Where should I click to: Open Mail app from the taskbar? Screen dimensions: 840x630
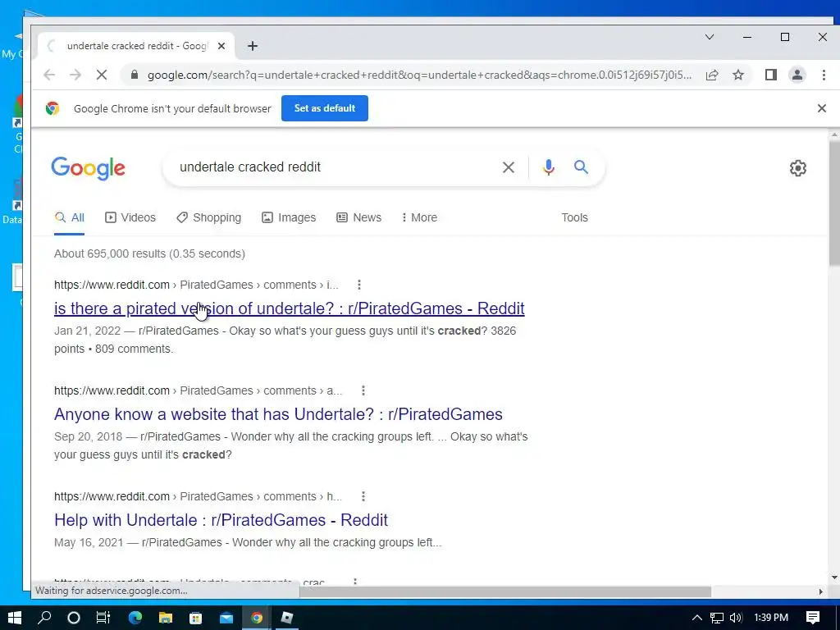(226, 618)
